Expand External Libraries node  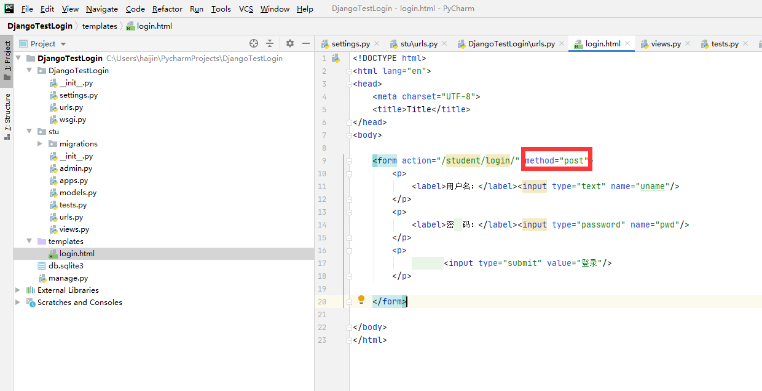[x=18, y=290]
